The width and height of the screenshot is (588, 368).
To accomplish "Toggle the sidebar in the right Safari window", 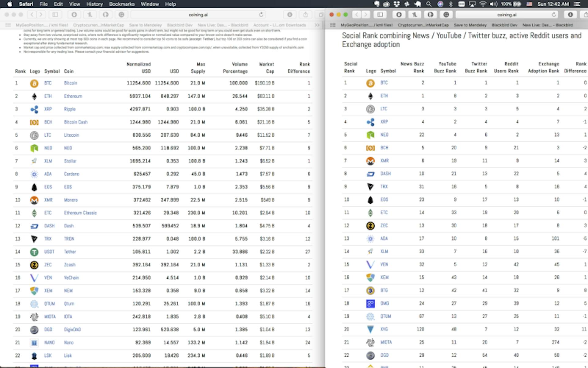I will (x=380, y=15).
